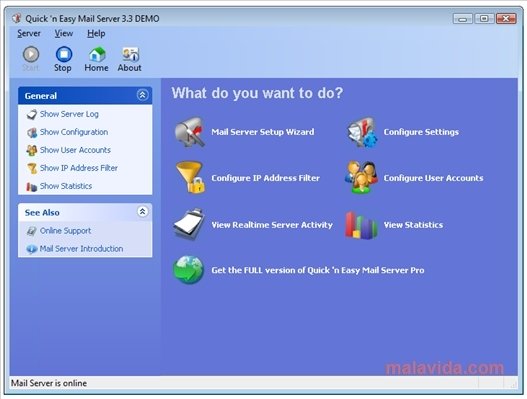Screen dimensions: 527x399
Task: Open the Show Configuration link
Action: pyautogui.click(x=74, y=132)
